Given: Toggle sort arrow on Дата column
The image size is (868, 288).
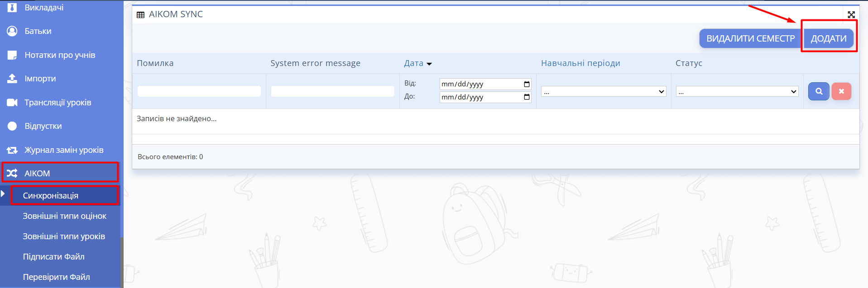Looking at the screenshot, I should pos(429,64).
